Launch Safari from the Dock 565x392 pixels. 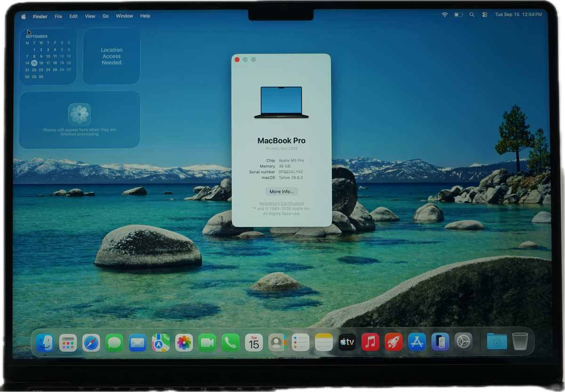(x=91, y=343)
